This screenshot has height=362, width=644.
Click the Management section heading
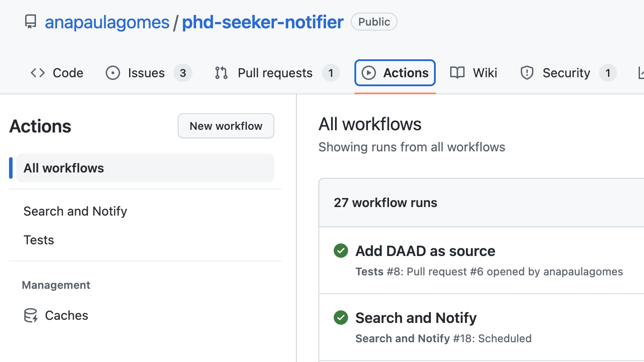pyautogui.click(x=56, y=285)
